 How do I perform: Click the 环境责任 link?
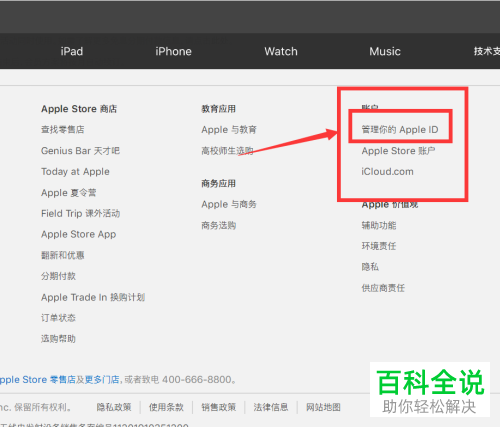(379, 246)
